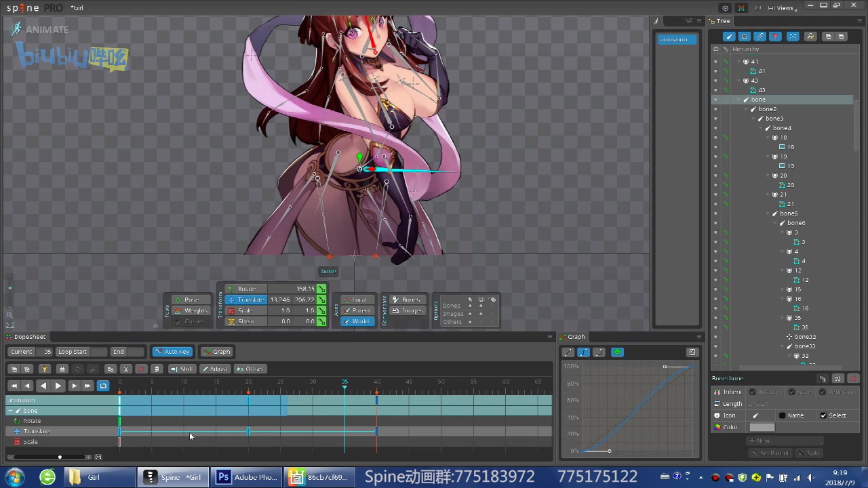Viewport: 868px width, 488px height.
Task: Toggle the bones filter in Tree toolbar
Action: point(728,37)
